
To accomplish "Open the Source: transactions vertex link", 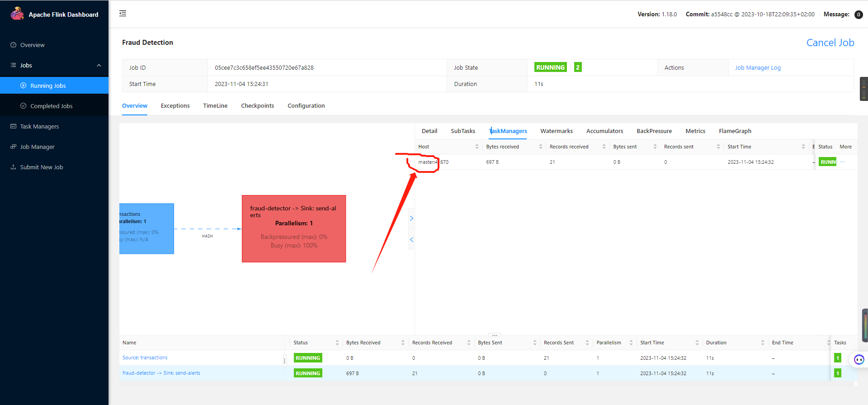I will (145, 357).
